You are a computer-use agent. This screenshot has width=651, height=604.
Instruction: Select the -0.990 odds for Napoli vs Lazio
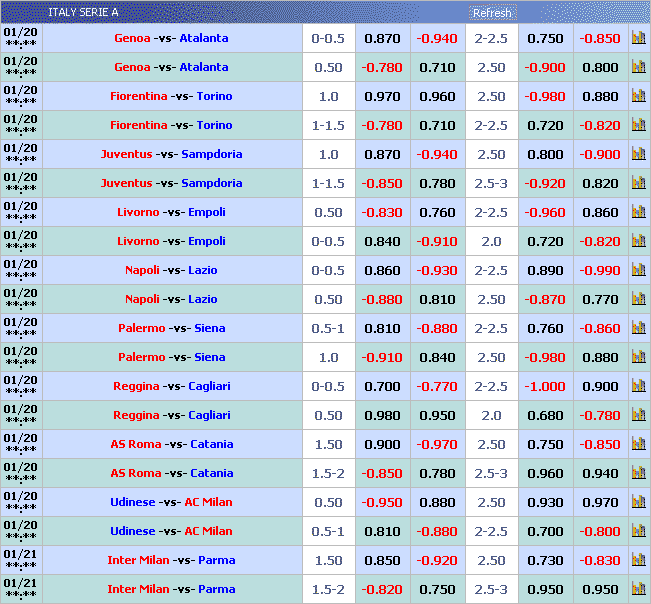600,271
